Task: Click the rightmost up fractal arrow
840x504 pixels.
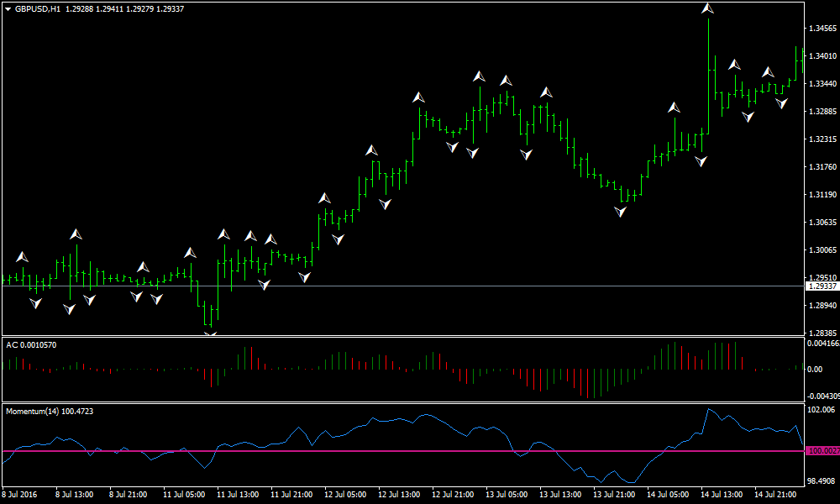Action: coord(768,72)
